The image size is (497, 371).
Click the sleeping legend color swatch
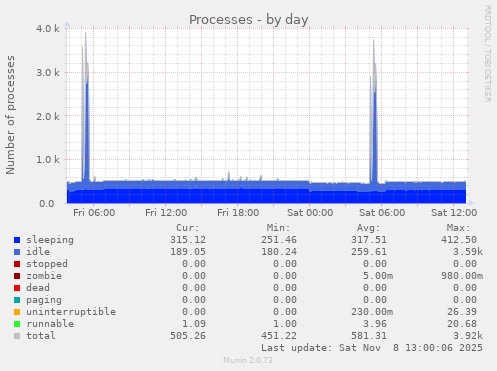(x=17, y=240)
